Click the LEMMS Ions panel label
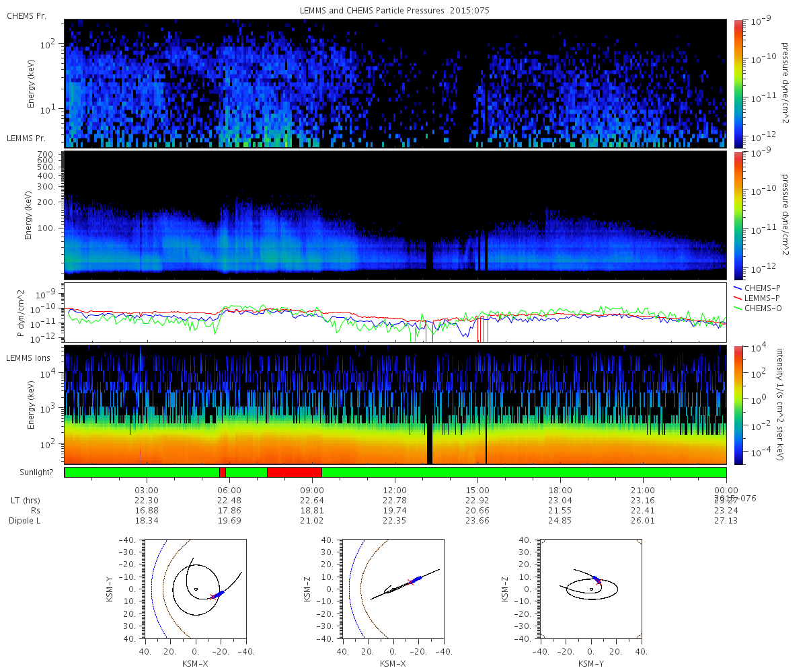 point(28,359)
